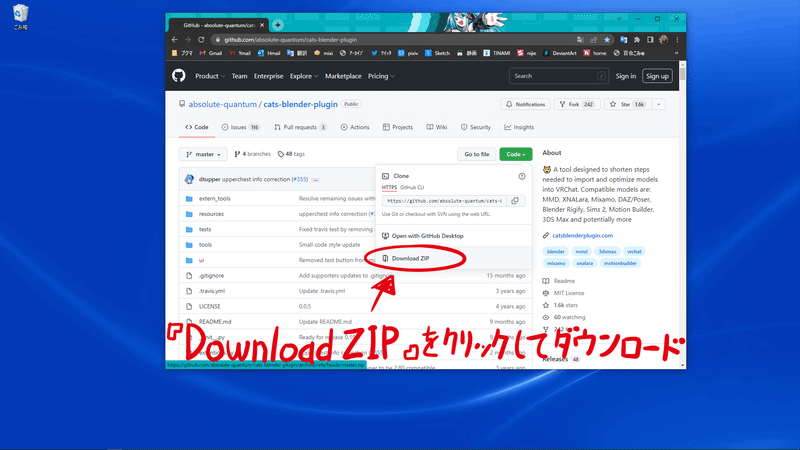
Task: Expand the Product menu
Action: click(210, 76)
